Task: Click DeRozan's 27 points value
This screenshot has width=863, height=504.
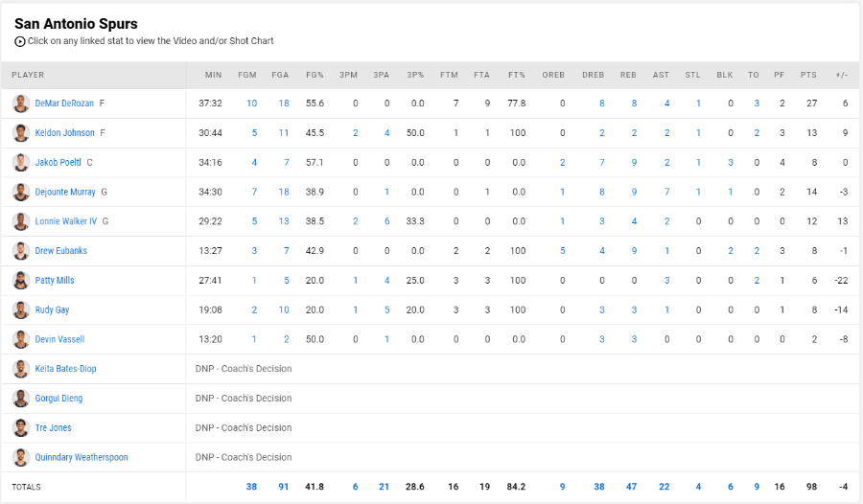Action: [x=812, y=103]
